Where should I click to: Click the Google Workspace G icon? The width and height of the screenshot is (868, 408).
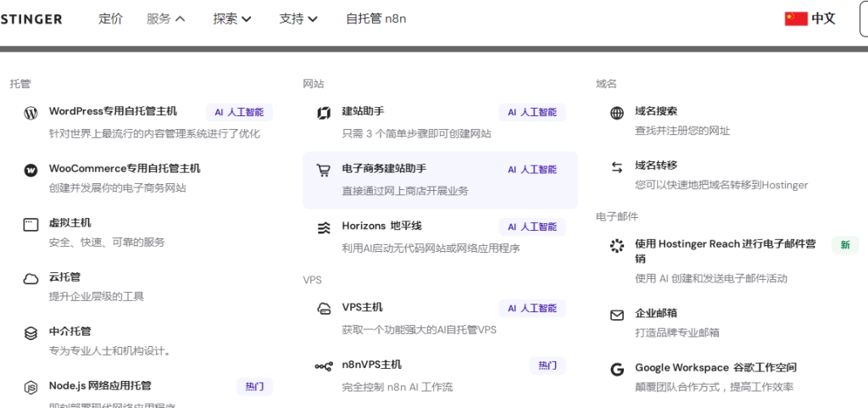pyautogui.click(x=617, y=369)
